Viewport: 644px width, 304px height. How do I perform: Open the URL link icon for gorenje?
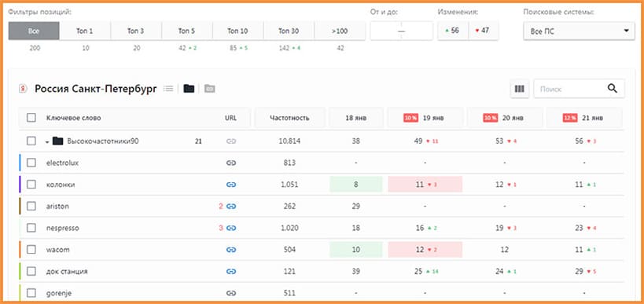pos(231,293)
